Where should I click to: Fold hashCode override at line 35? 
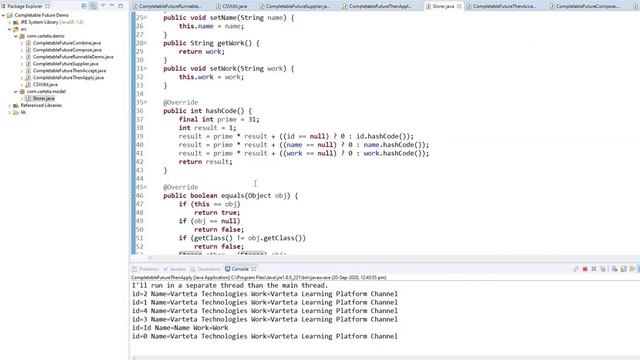pos(146,102)
